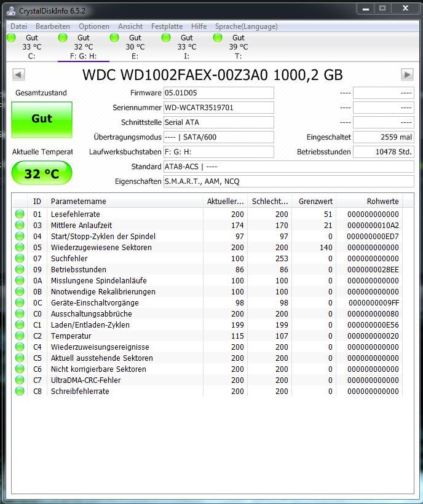This screenshot has height=504, width=423.
Task: Click the green status icon for Lesefehlerrate
Action: point(20,214)
